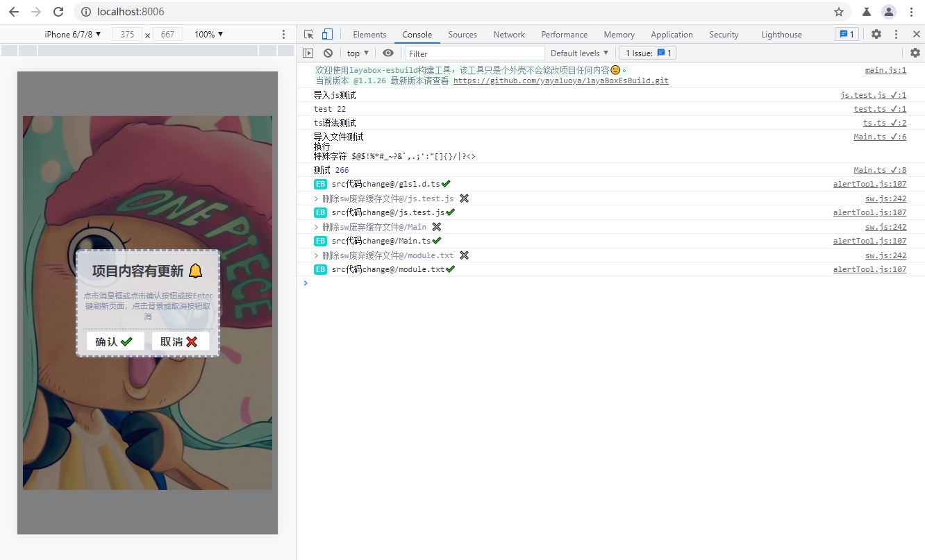
Task: Open DevTools settings gear icon
Action: pos(876,34)
